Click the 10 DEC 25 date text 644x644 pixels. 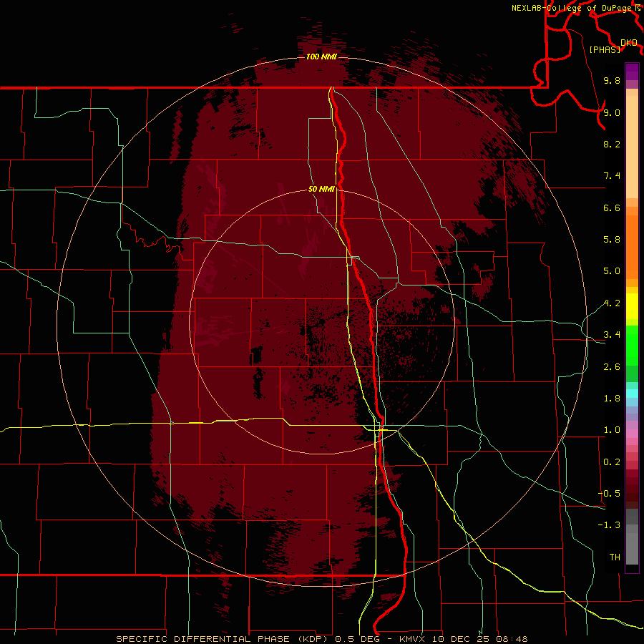[460, 639]
